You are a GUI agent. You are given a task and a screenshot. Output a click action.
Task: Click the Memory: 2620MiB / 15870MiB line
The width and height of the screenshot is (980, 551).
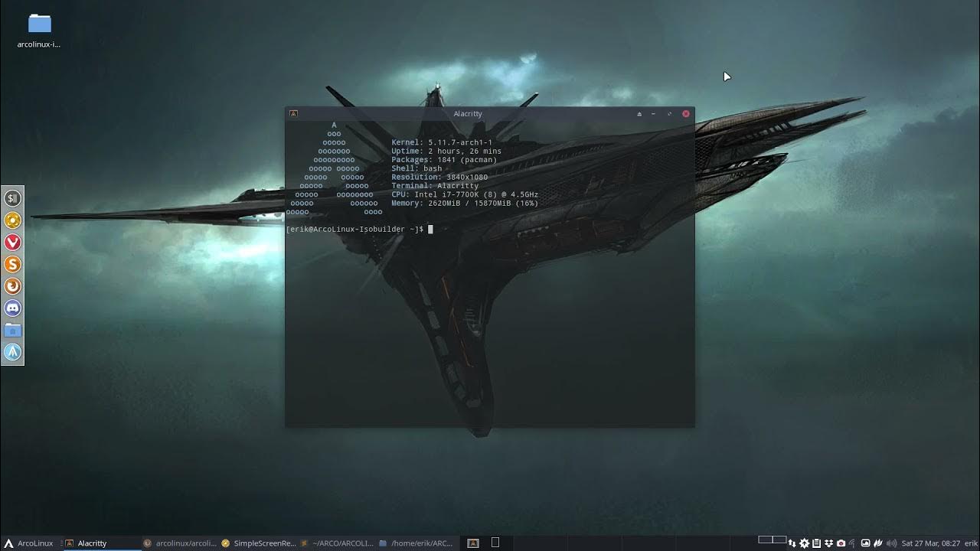click(465, 204)
